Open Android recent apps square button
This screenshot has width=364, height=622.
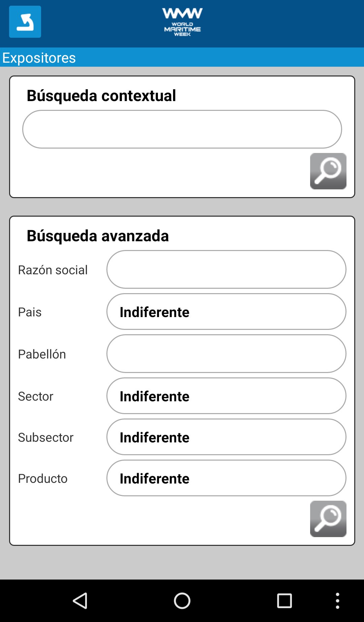click(x=284, y=601)
